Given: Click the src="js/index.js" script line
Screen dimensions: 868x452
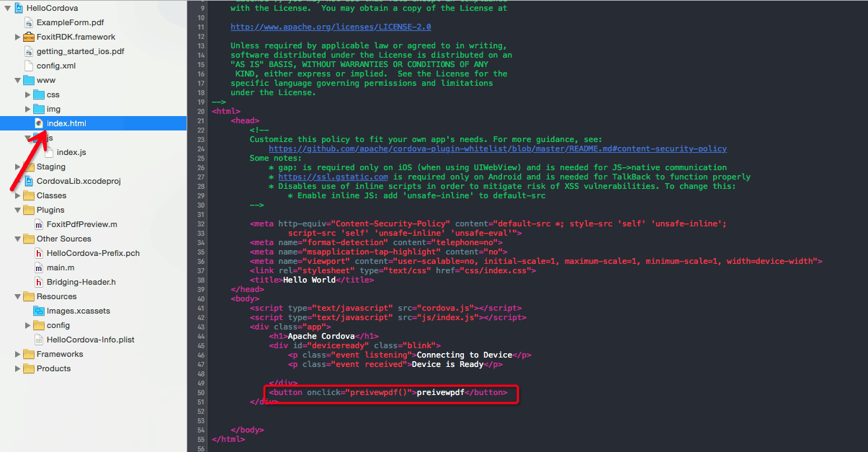Looking at the screenshot, I should [388, 317].
